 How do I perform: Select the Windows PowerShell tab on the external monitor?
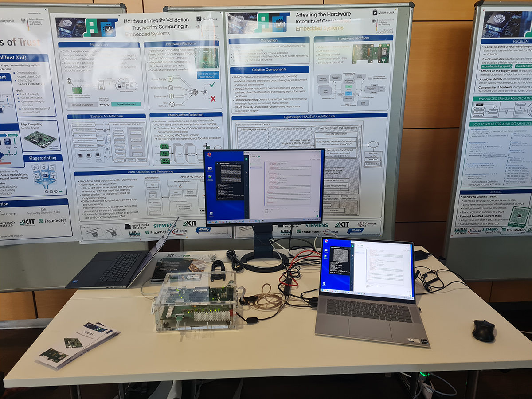[x=224, y=163]
